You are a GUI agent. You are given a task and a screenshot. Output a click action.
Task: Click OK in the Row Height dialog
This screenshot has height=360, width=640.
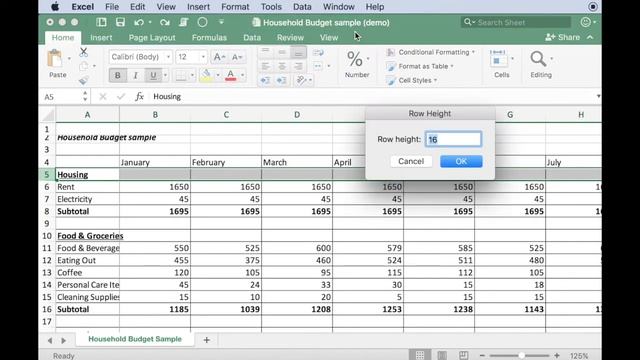pos(461,161)
